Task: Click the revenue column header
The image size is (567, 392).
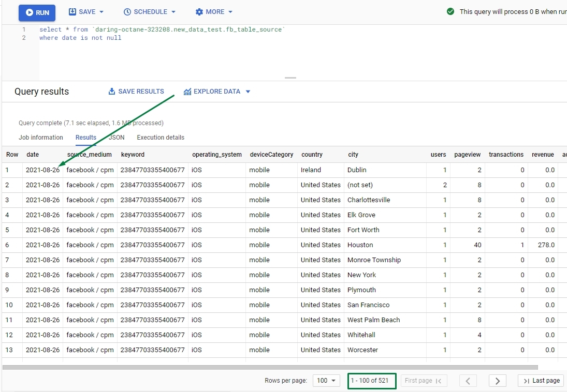Action: 543,154
